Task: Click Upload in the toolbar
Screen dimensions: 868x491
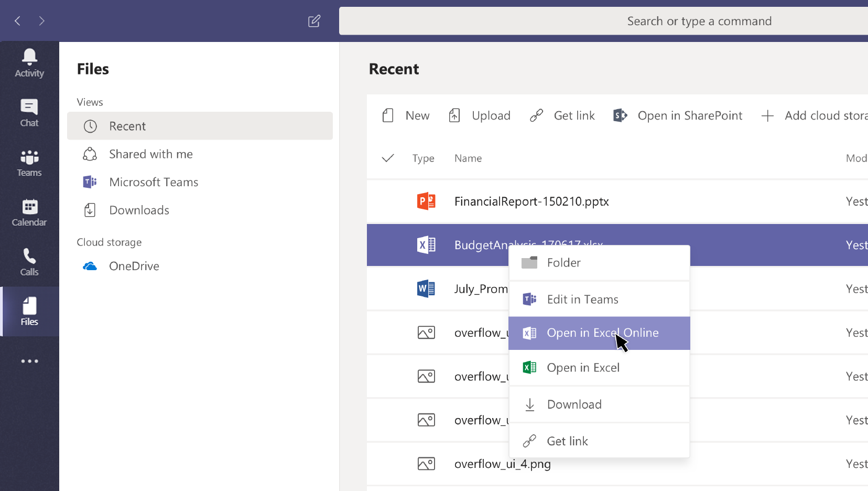Action: (x=480, y=115)
